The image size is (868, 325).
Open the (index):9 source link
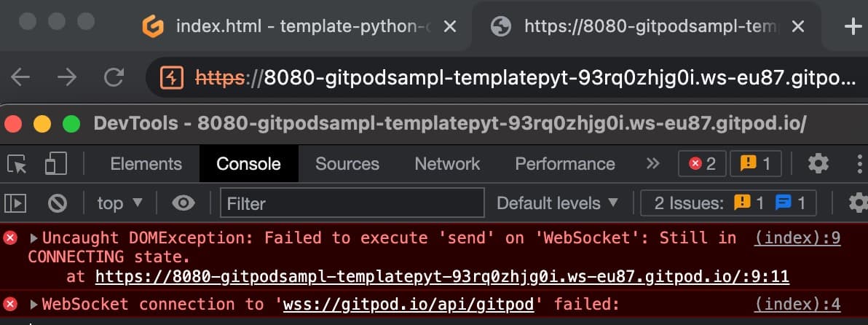(797, 238)
